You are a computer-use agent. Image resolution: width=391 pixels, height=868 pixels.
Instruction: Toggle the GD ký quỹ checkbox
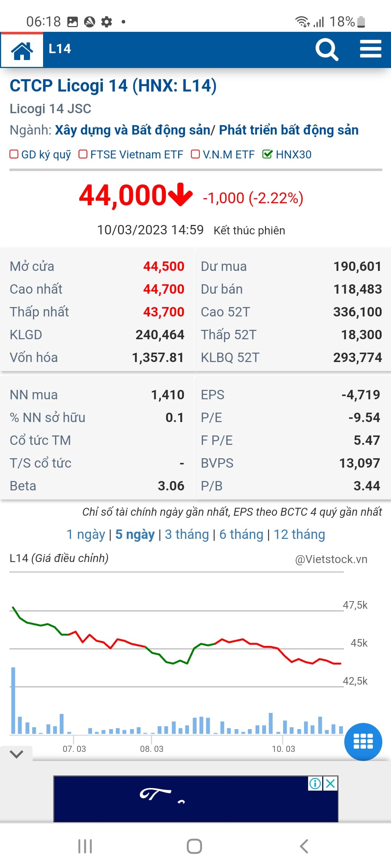[14, 154]
